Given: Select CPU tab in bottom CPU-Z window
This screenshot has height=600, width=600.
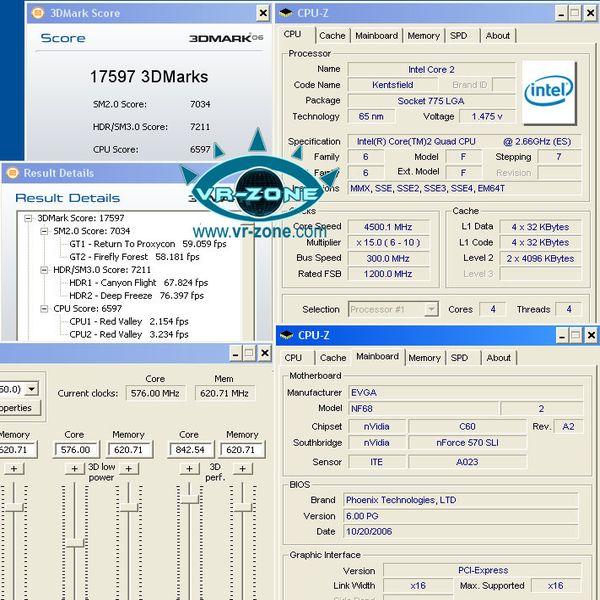Looking at the screenshot, I should click(x=293, y=358).
